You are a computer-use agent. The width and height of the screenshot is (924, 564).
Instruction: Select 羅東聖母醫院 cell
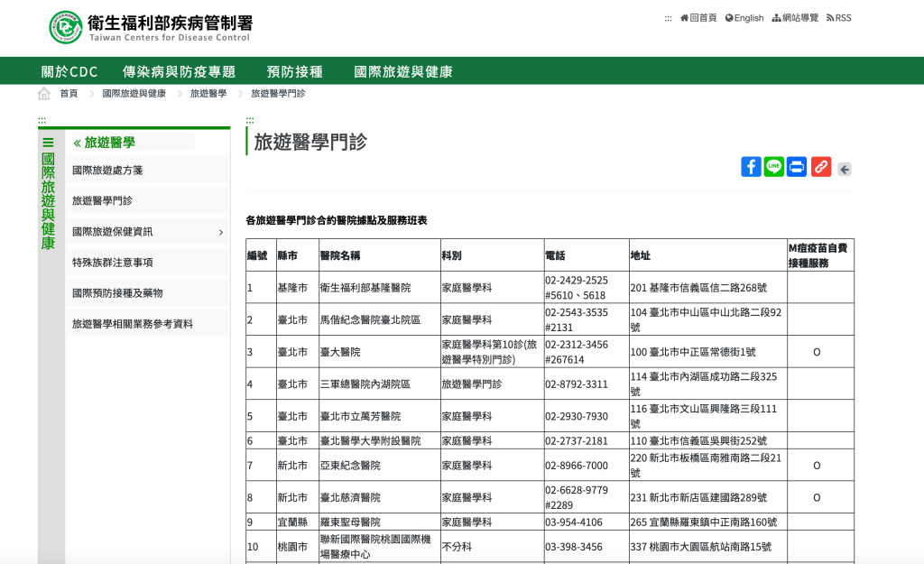[x=380, y=522]
